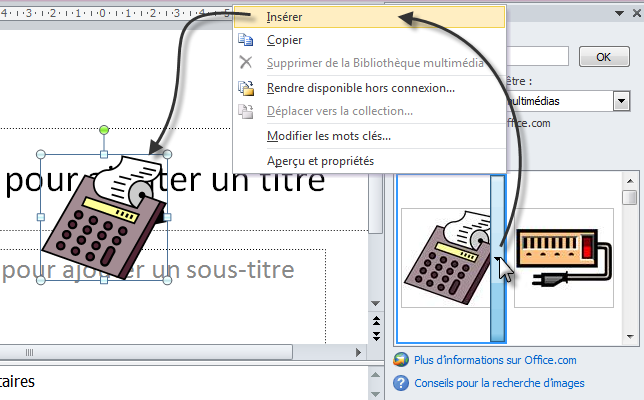Click the Copier icon in the menu
This screenshot has height=400, width=644.
point(246,40)
